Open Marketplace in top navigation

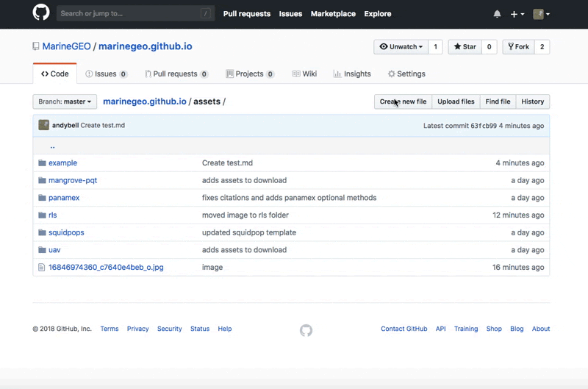pyautogui.click(x=333, y=14)
